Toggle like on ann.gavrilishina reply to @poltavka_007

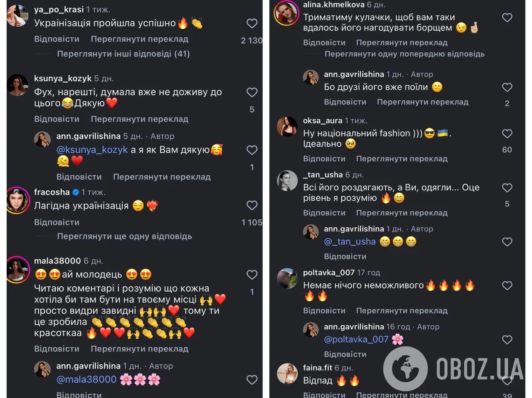(507, 340)
